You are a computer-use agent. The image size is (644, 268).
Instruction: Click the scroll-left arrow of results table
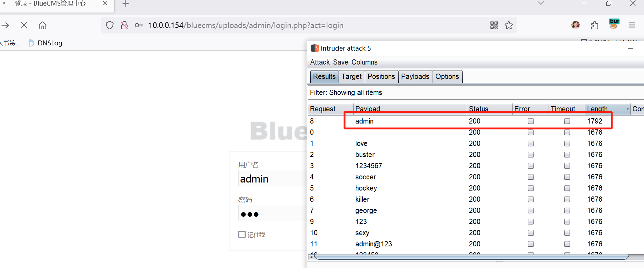click(x=311, y=257)
